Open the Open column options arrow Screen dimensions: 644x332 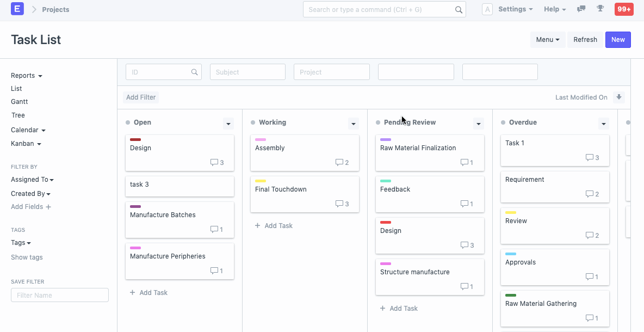228,123
